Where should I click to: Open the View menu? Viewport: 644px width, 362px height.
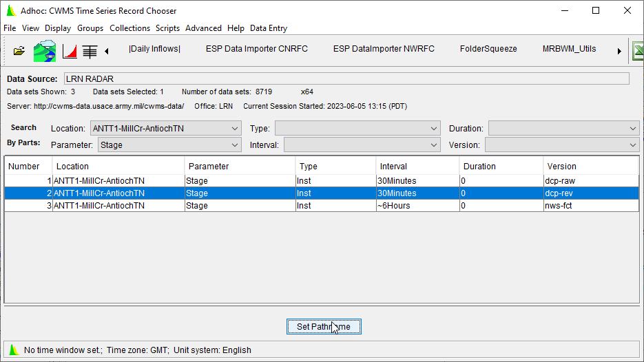30,28
